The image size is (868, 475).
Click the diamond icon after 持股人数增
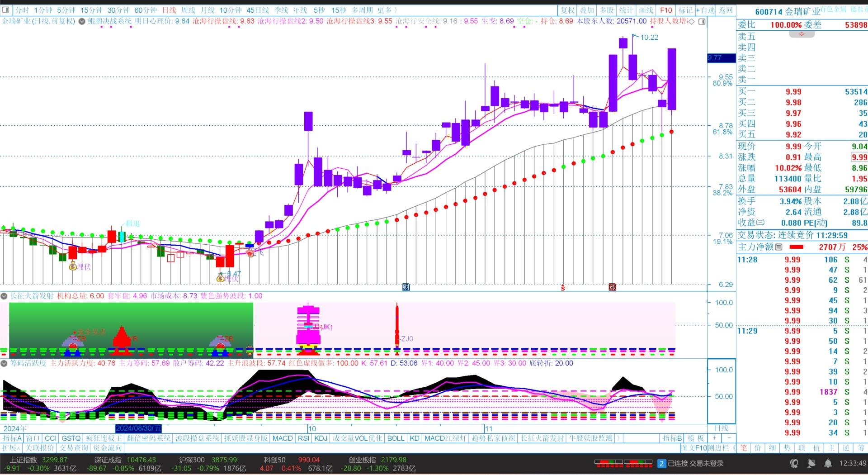click(x=691, y=21)
